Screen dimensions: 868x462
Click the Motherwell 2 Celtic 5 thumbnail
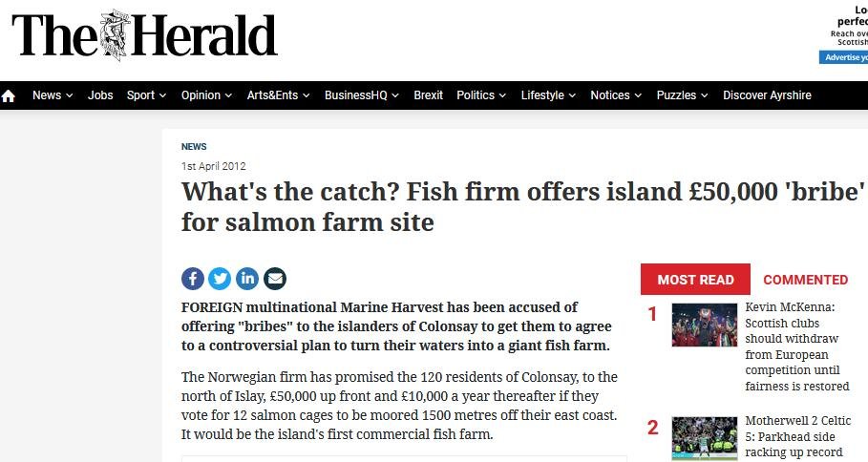(704, 438)
